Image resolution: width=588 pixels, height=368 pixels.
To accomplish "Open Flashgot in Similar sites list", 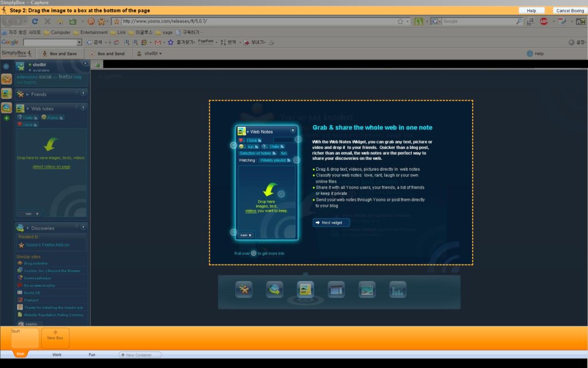I will pyautogui.click(x=31, y=300).
